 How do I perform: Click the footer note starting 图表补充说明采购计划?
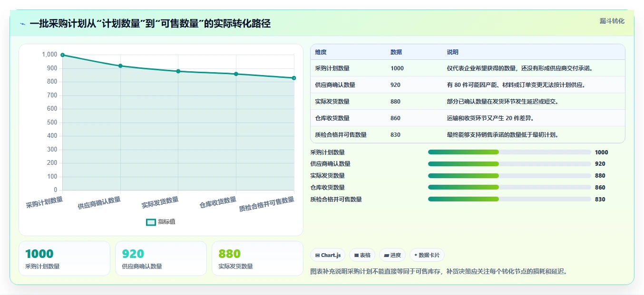[x=439, y=272]
